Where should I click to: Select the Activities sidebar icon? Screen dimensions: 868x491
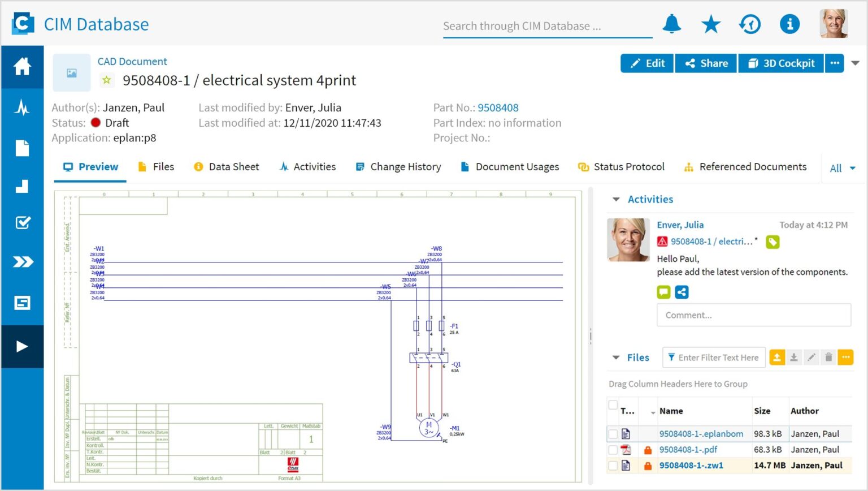tap(22, 108)
